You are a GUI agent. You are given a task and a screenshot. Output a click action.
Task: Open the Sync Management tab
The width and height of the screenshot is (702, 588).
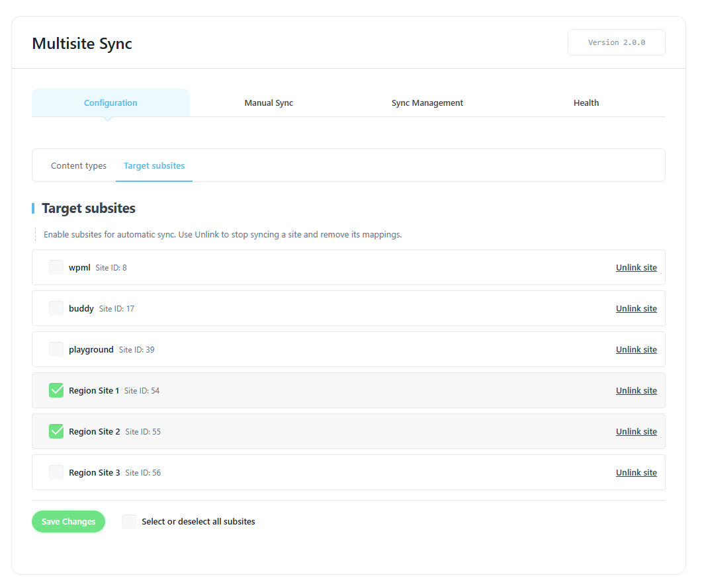click(427, 103)
